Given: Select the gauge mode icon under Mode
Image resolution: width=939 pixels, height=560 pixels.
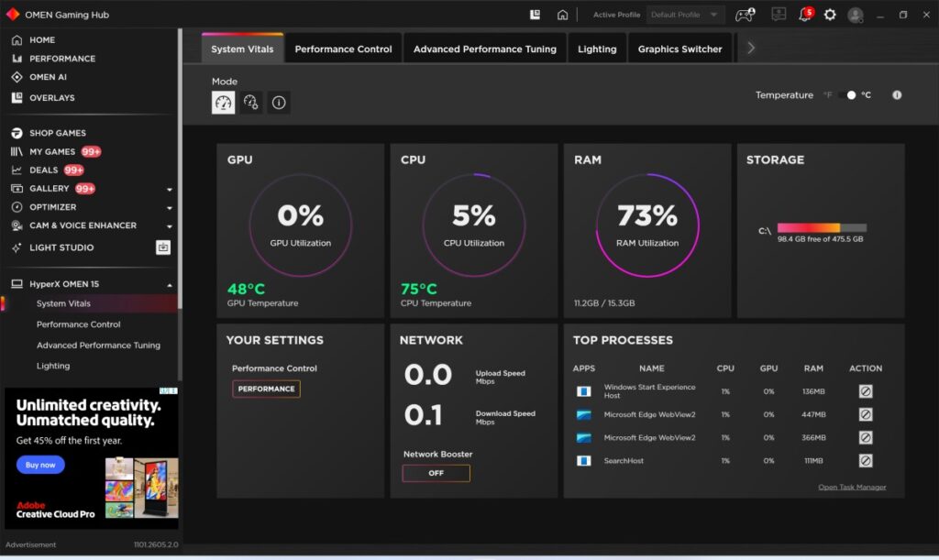Looking at the screenshot, I should [224, 103].
